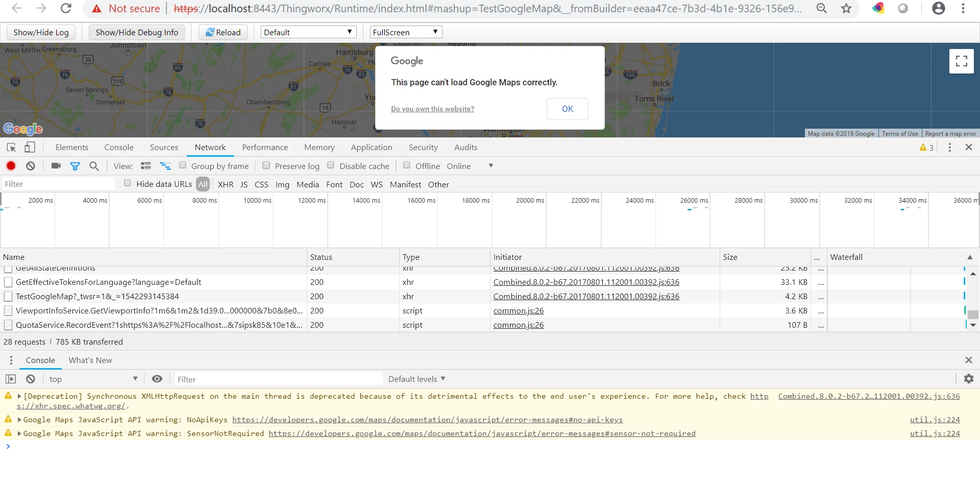Check Hide data URLs
Viewport: 980px width, 485px height.
128,183
